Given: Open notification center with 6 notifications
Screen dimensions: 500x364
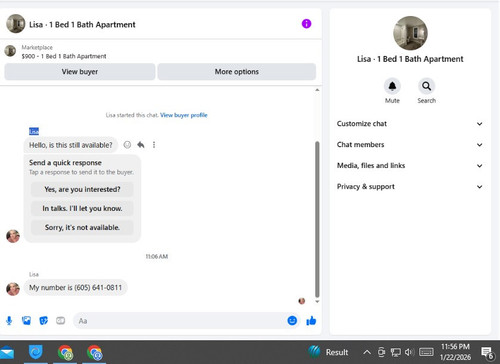Looking at the screenshot, I should pos(487,353).
